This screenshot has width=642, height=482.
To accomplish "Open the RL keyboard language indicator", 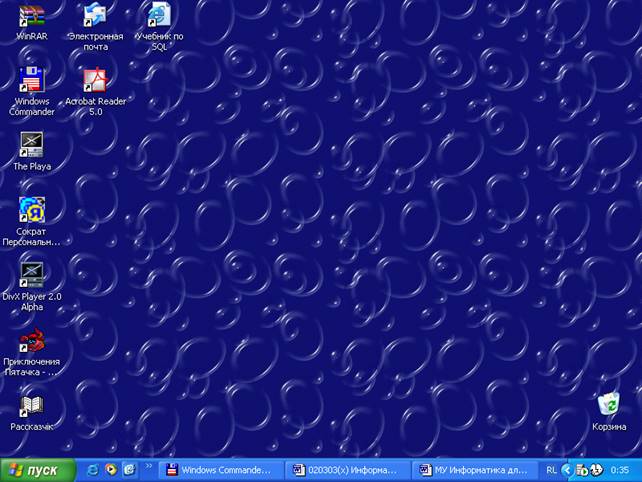I will click(x=551, y=470).
